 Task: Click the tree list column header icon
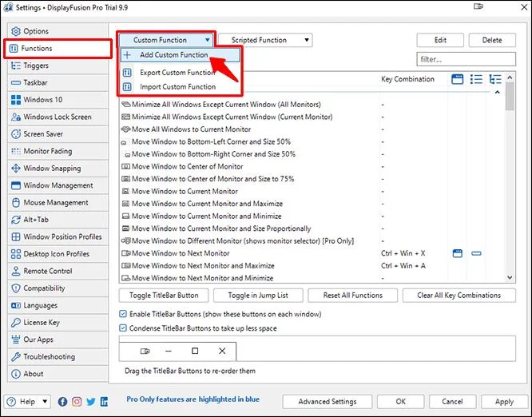pos(495,79)
